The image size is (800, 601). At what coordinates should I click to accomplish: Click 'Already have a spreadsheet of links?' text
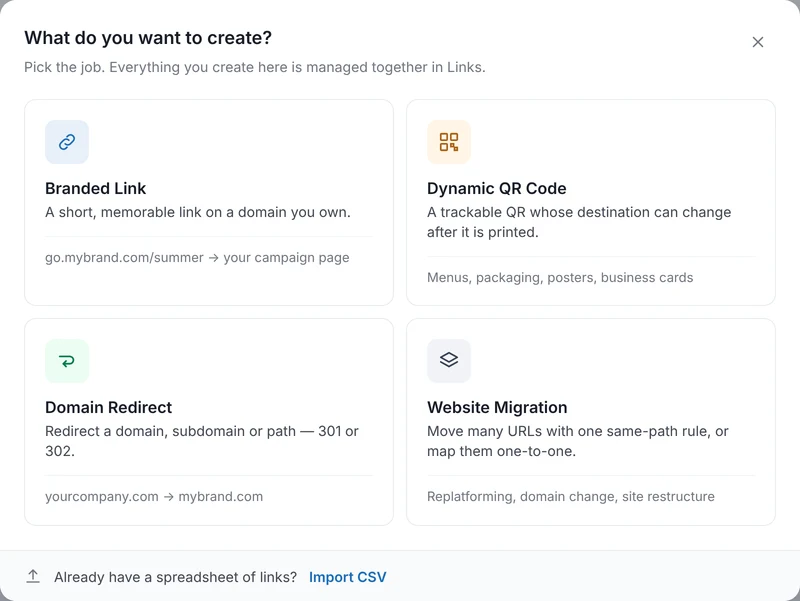point(176,577)
